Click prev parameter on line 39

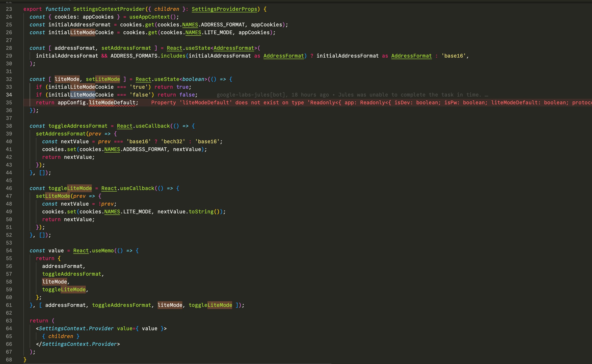click(95, 134)
